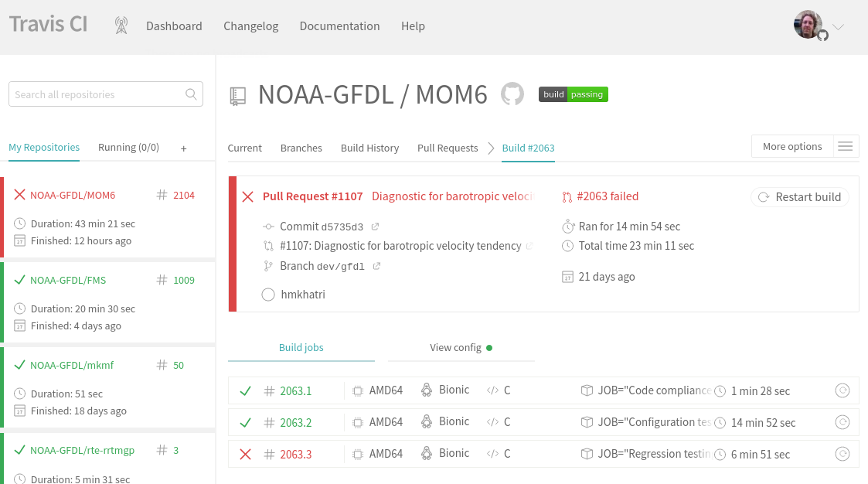Restart job 2063.1 with its restart icon
This screenshot has height=484, width=868.
pos(842,390)
